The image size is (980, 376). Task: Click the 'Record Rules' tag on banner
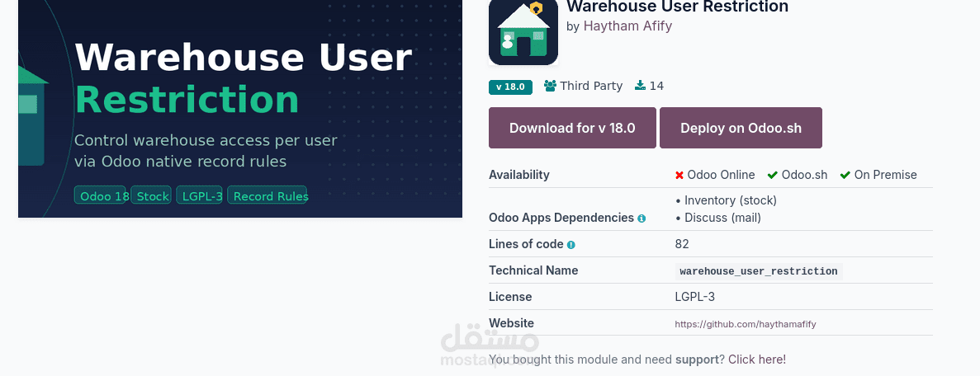[267, 195]
